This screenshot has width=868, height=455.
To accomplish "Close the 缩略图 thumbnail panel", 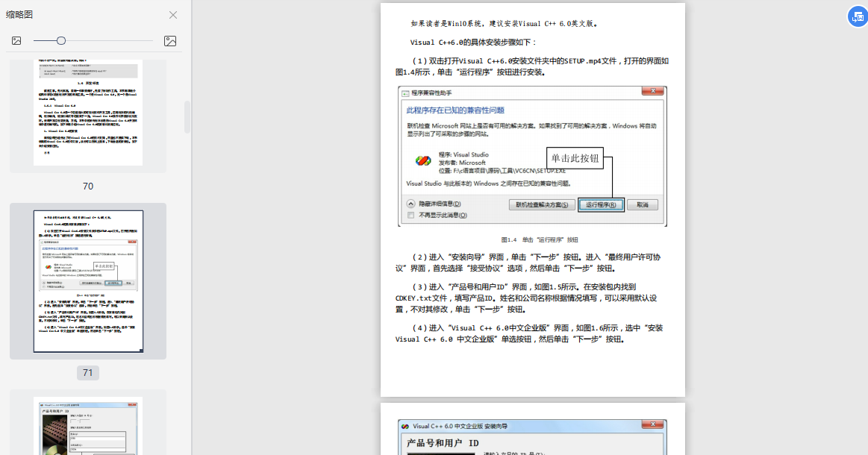I will click(173, 15).
